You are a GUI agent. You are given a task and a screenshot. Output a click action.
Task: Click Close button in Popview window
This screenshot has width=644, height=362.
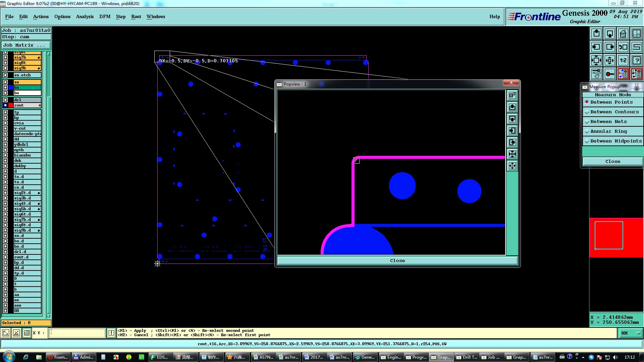pyautogui.click(x=397, y=260)
